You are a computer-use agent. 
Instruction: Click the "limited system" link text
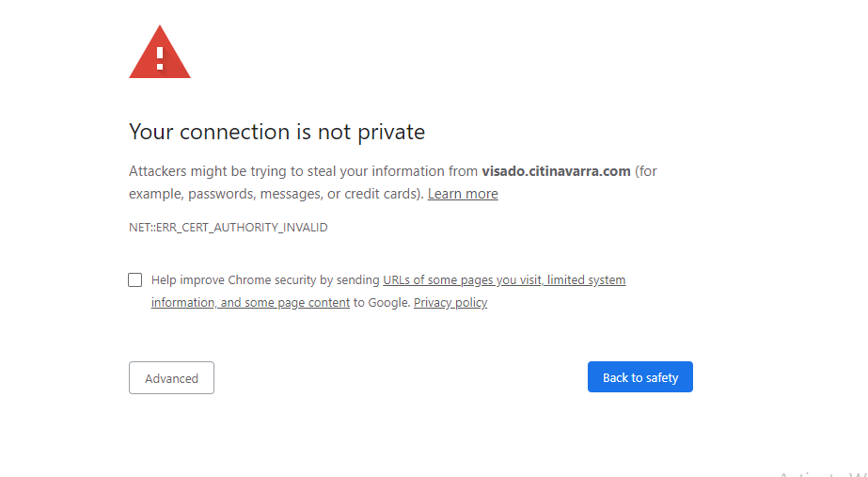(587, 279)
